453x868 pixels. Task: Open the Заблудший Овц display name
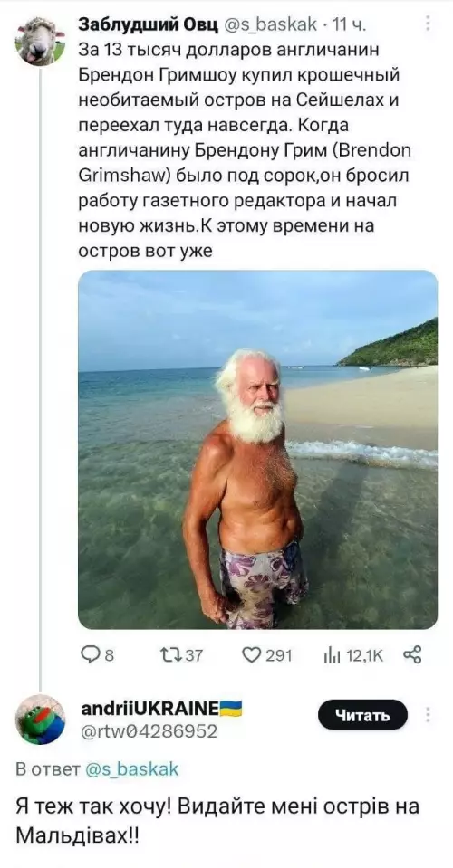(149, 24)
